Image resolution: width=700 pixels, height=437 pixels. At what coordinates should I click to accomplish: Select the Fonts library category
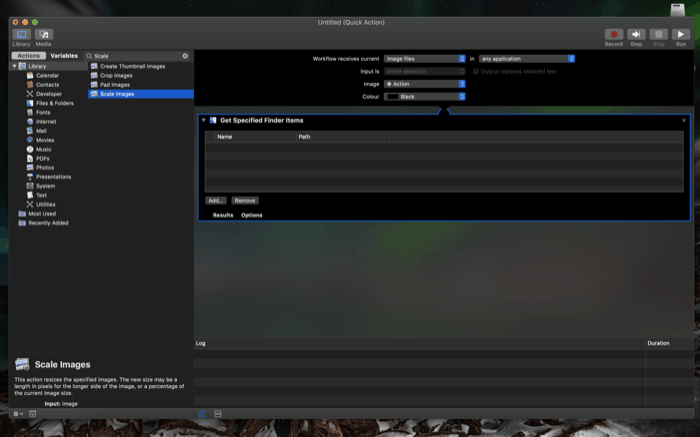tap(43, 112)
